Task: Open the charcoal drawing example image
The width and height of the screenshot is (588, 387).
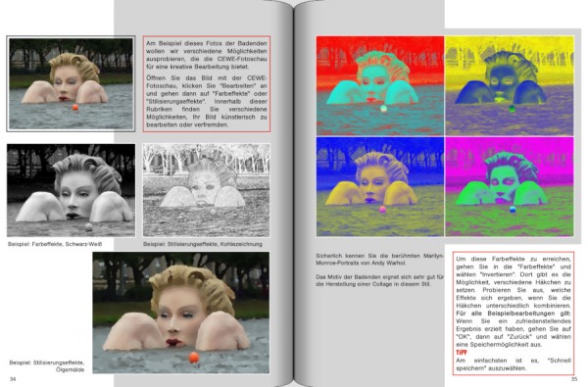Action: [x=206, y=190]
